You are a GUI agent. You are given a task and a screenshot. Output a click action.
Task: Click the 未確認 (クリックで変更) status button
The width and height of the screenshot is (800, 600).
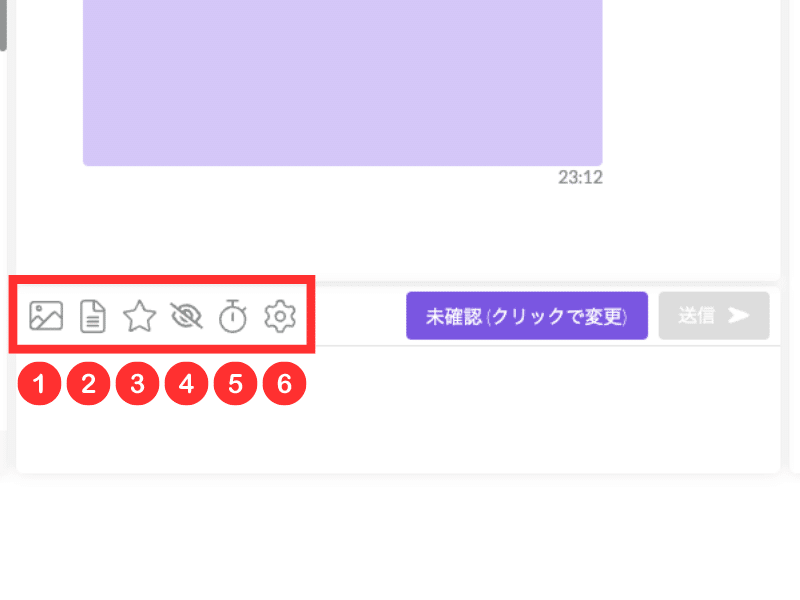[527, 316]
